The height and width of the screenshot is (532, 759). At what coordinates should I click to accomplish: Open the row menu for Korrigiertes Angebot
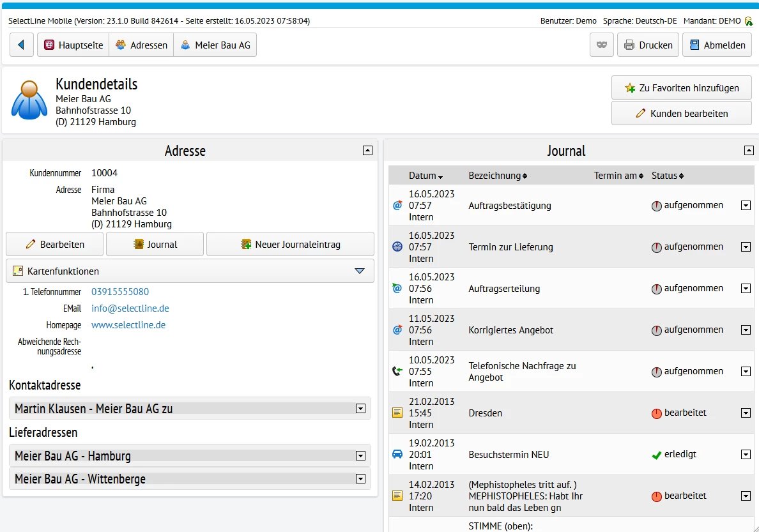pyautogui.click(x=746, y=330)
